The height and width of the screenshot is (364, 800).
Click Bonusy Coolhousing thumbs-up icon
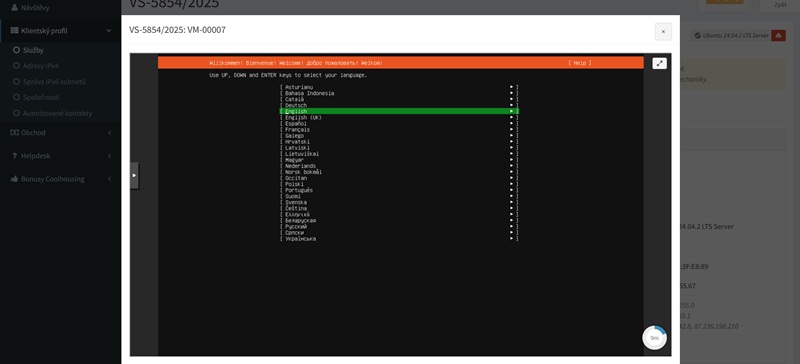[x=14, y=179]
